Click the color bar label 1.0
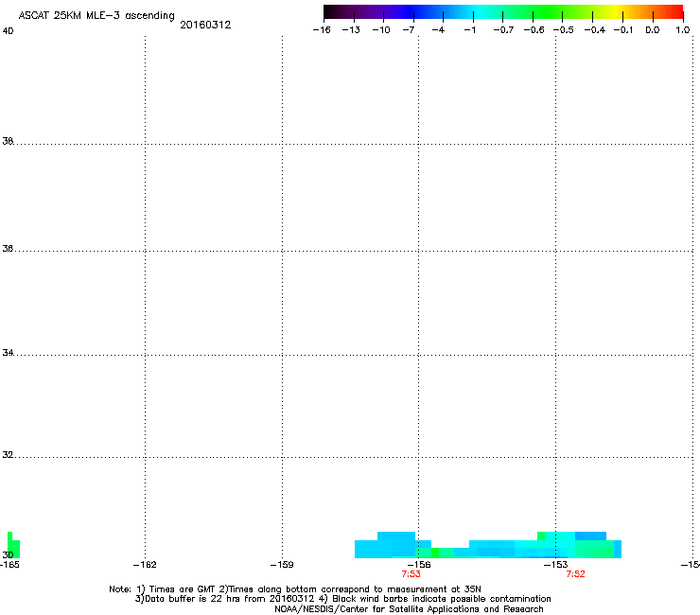 pos(683,30)
